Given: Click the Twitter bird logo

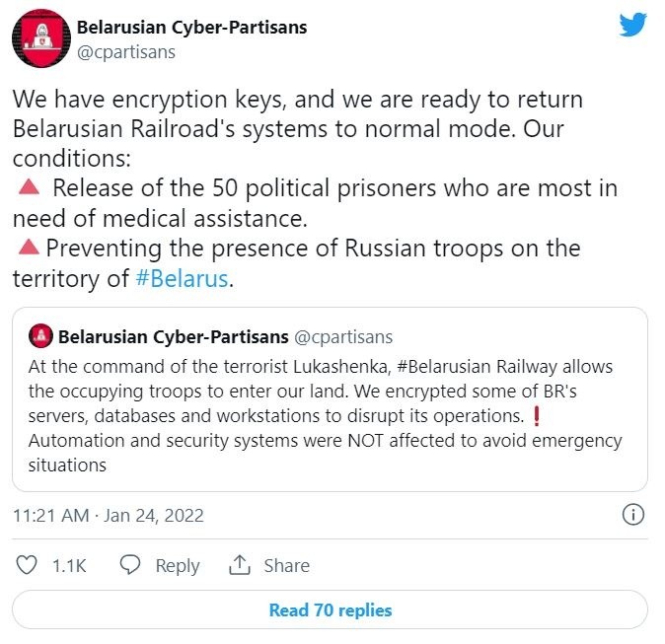Looking at the screenshot, I should [632, 25].
